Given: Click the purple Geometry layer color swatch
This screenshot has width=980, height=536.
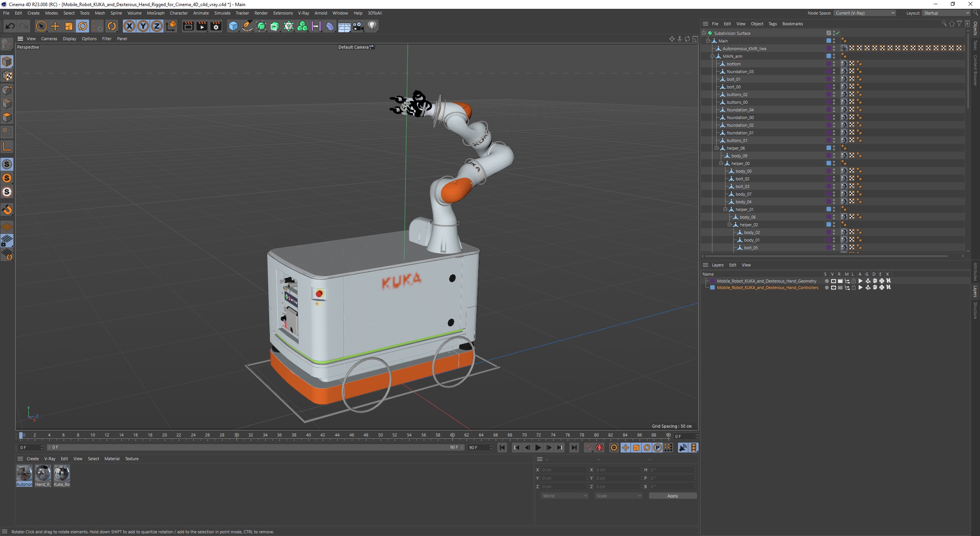Looking at the screenshot, I should [712, 281].
